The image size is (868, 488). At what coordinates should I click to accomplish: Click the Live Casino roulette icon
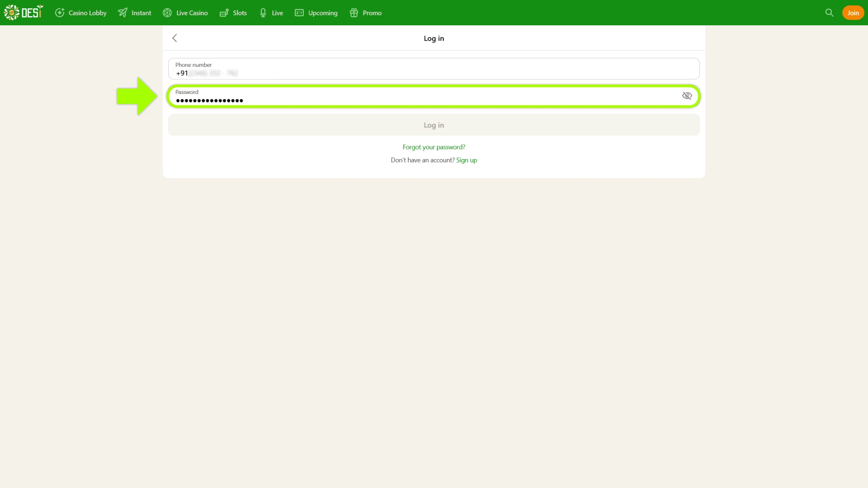[167, 13]
